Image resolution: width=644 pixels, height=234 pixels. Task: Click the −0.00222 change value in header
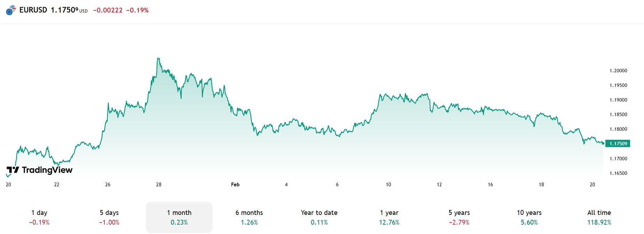point(108,10)
